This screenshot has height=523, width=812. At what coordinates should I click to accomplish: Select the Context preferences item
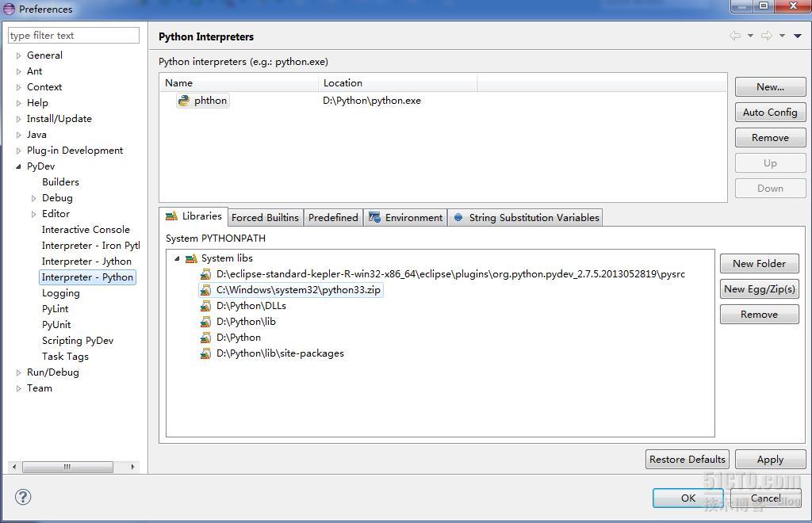click(44, 87)
